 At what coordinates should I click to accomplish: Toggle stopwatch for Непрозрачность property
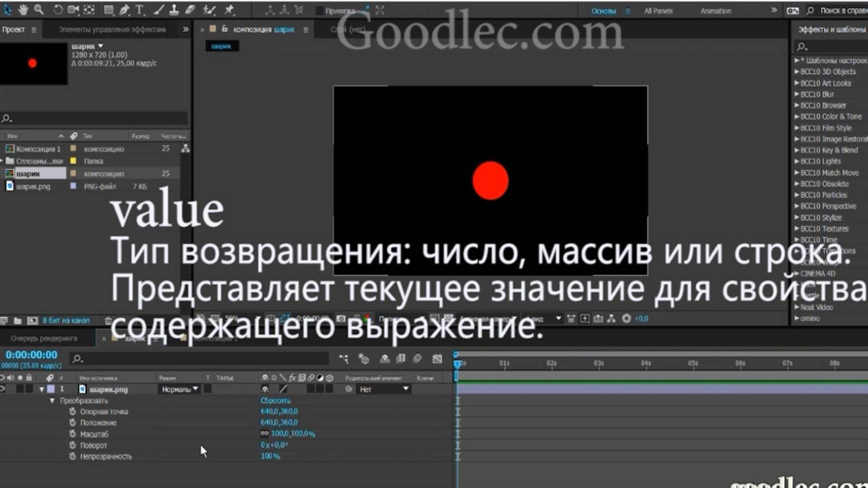point(72,457)
